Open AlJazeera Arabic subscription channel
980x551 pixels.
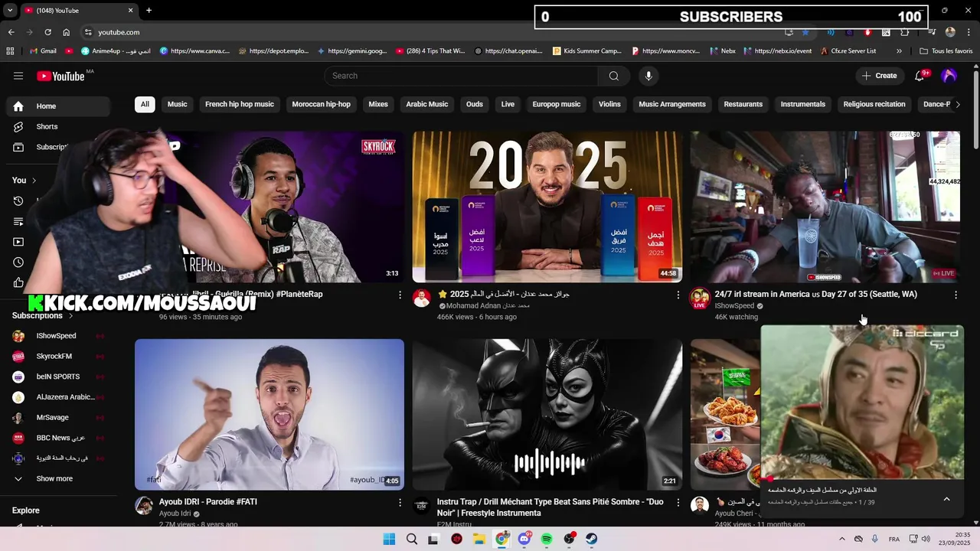[65, 397]
